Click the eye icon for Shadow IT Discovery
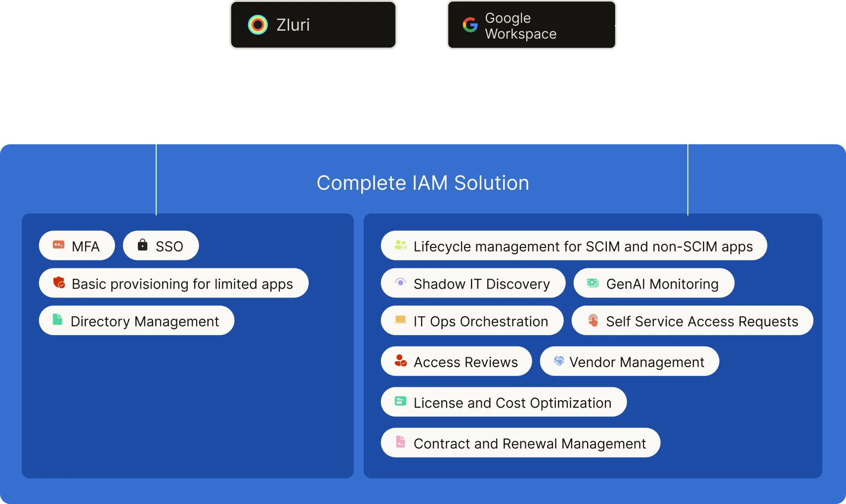 pos(400,283)
